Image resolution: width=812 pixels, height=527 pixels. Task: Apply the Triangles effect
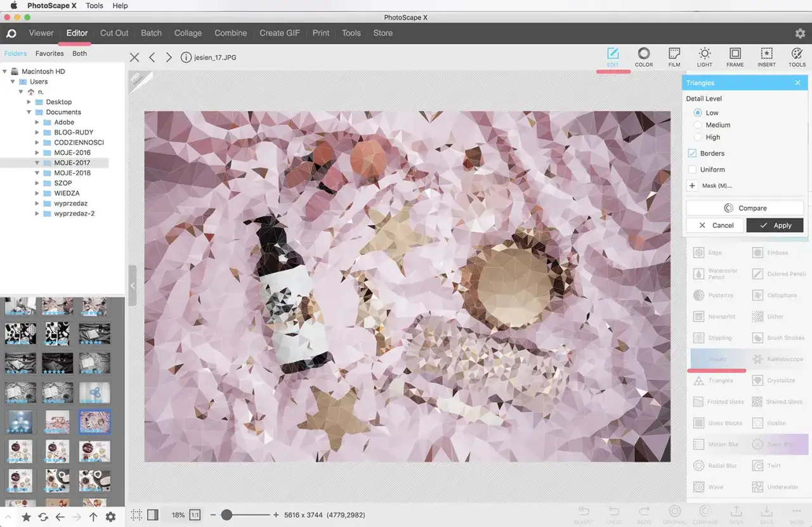point(775,225)
